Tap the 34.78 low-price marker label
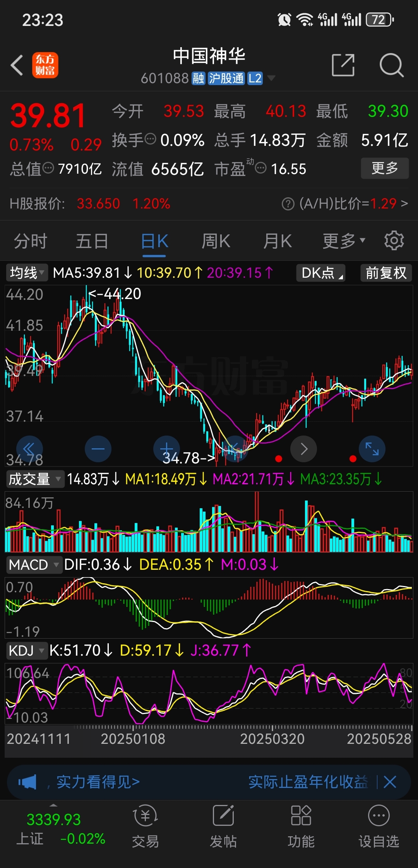Screen dimensions: 418x868 (188, 458)
